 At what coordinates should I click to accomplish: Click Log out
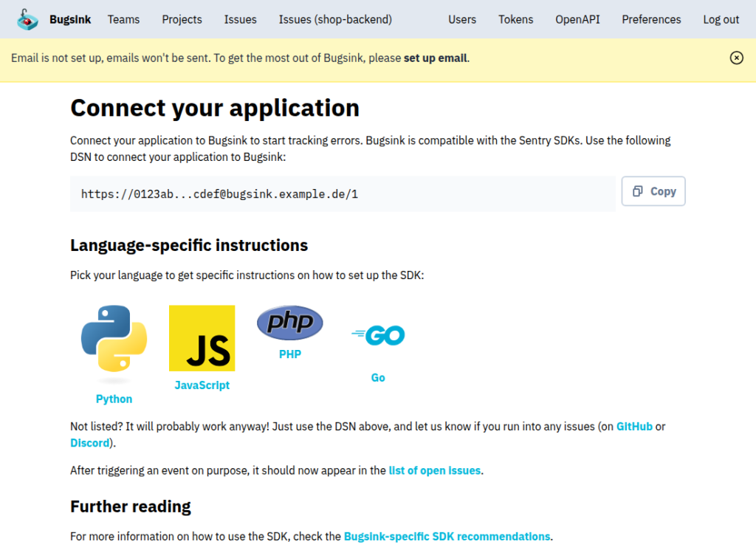721,19
